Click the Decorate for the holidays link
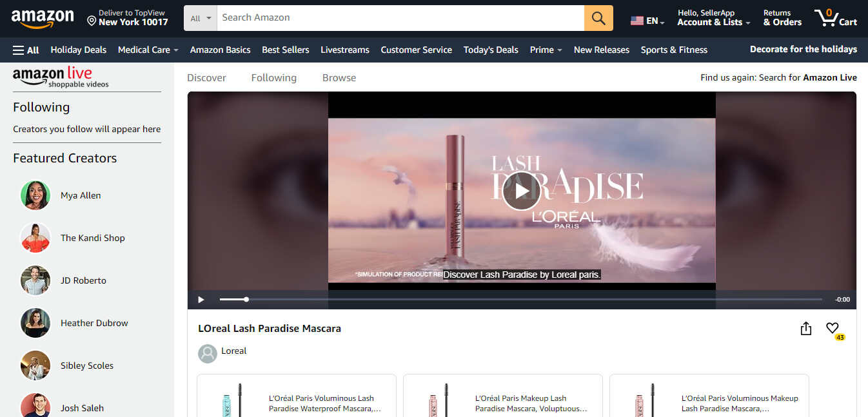The height and width of the screenshot is (417, 868). tap(803, 50)
